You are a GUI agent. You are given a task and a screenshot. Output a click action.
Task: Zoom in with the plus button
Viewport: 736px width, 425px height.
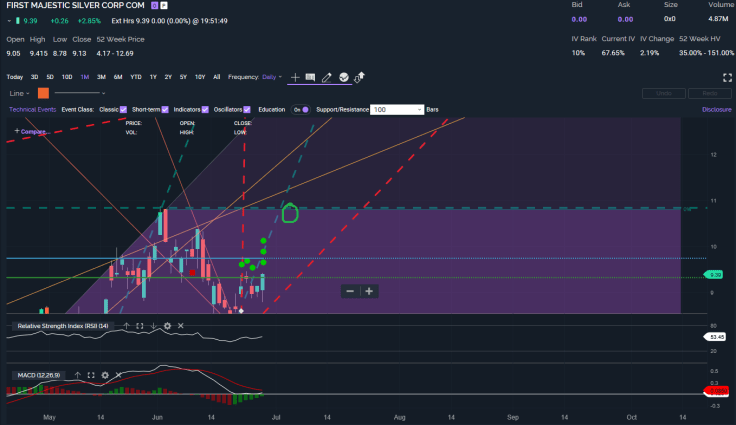pos(369,291)
